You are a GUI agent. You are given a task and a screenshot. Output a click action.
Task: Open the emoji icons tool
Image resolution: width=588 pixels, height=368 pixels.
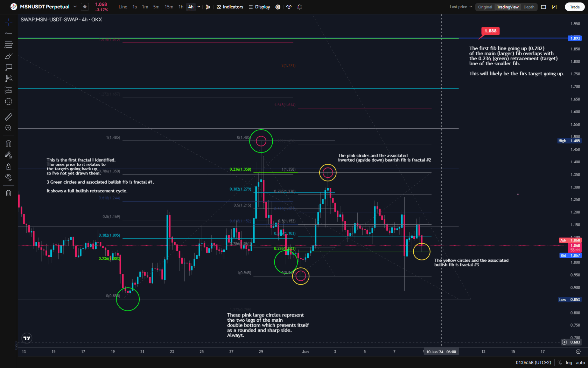tap(9, 102)
